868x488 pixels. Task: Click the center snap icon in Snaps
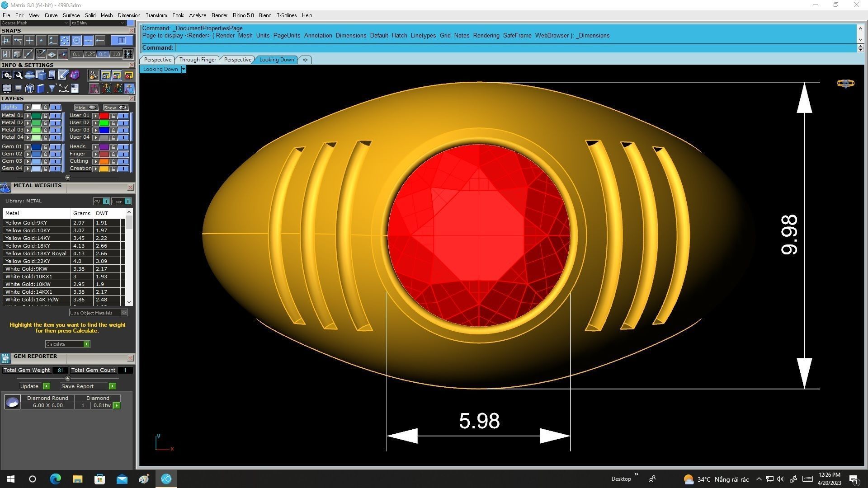[x=76, y=41]
